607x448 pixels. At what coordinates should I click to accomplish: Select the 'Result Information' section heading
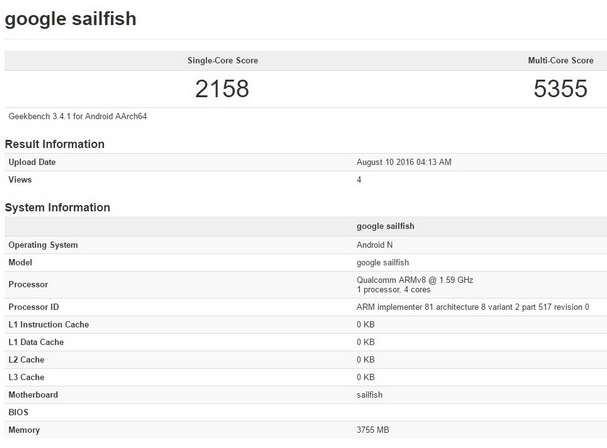[55, 144]
